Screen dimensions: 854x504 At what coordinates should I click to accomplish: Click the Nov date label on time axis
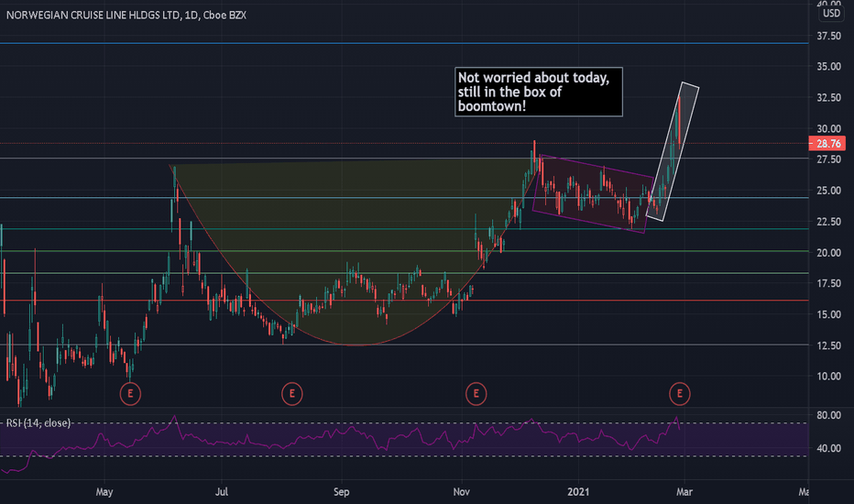(461, 492)
